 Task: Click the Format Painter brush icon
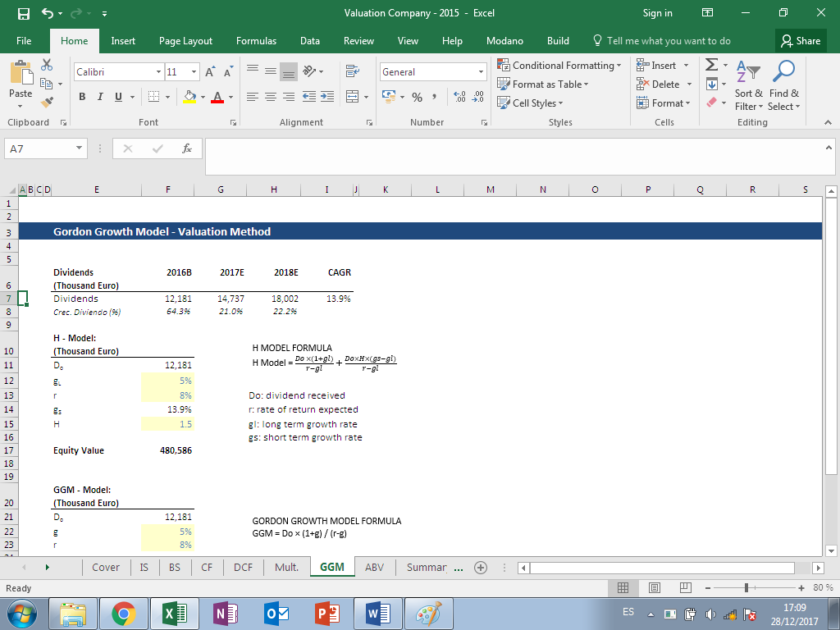tap(47, 101)
